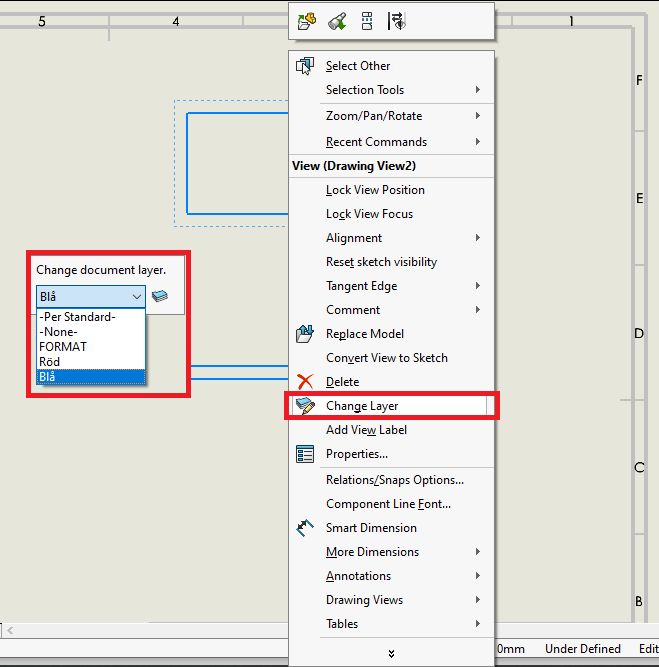659x667 pixels.
Task: Click the Open Part icon in context toolbar
Action: 307,20
